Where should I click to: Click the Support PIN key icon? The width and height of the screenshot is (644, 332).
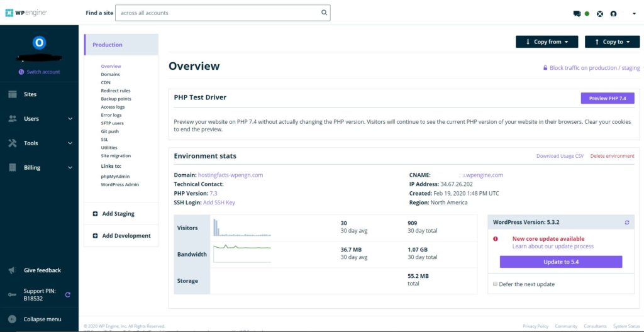click(13, 295)
